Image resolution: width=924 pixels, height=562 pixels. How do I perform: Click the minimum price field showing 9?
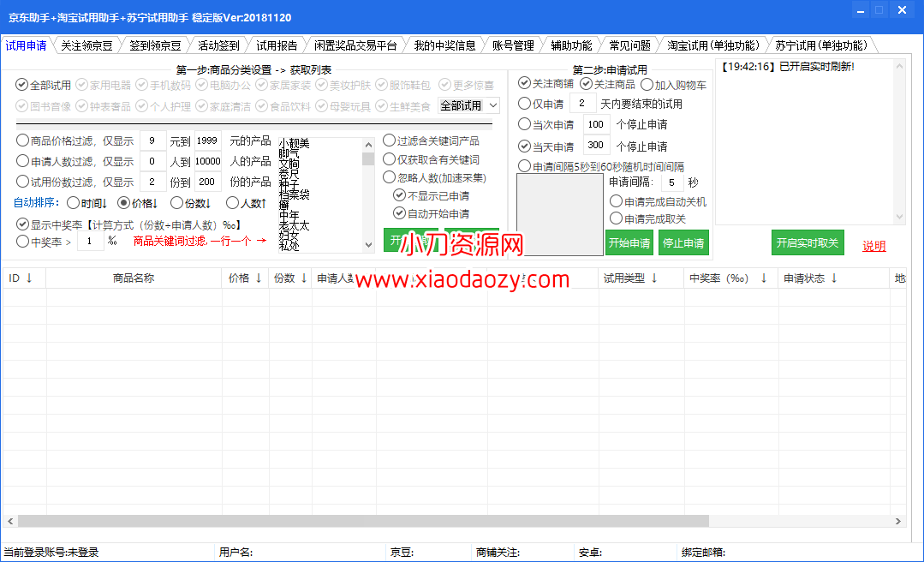point(152,141)
